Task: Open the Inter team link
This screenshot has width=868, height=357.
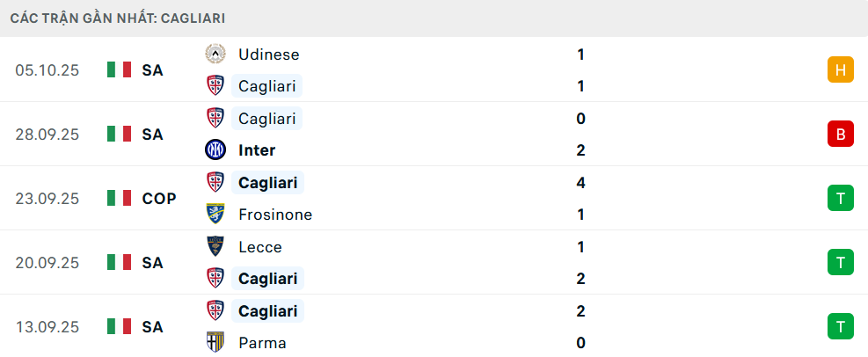Action: click(x=257, y=150)
